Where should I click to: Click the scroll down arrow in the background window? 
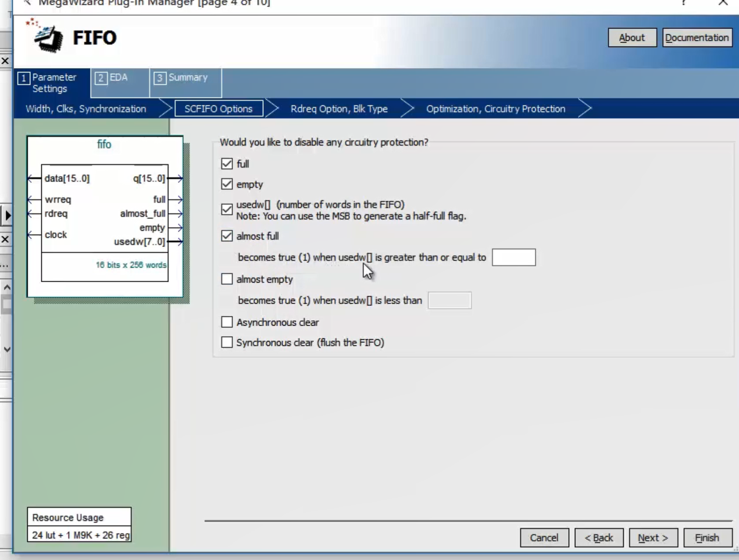[7, 349]
